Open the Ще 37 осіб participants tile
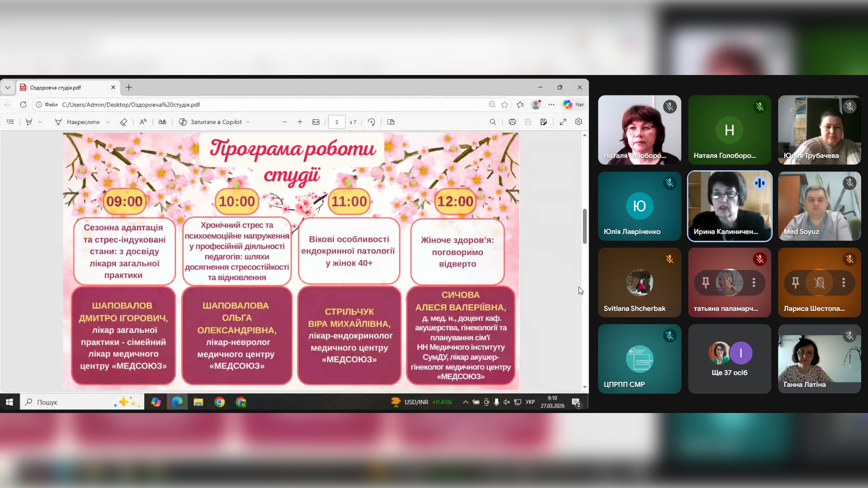The width and height of the screenshot is (868, 488). pos(729,359)
